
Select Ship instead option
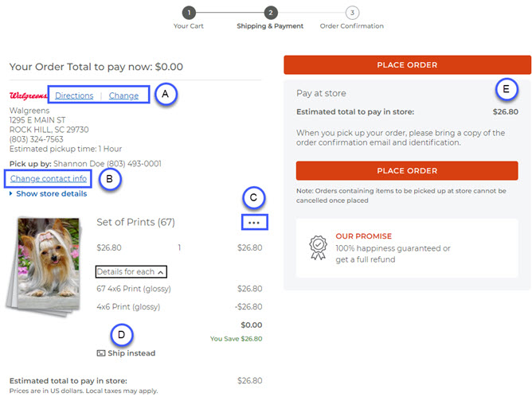tap(131, 353)
